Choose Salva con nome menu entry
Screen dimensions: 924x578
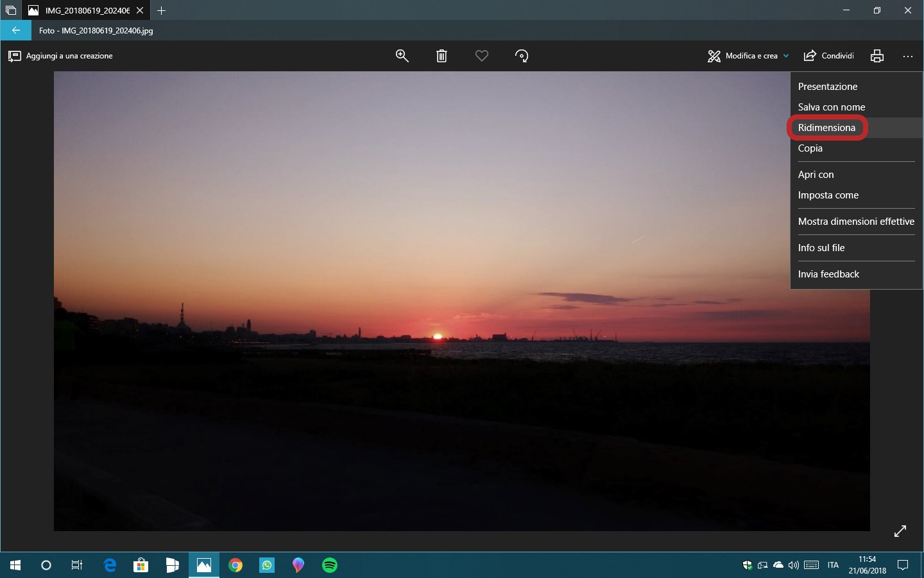coord(856,107)
